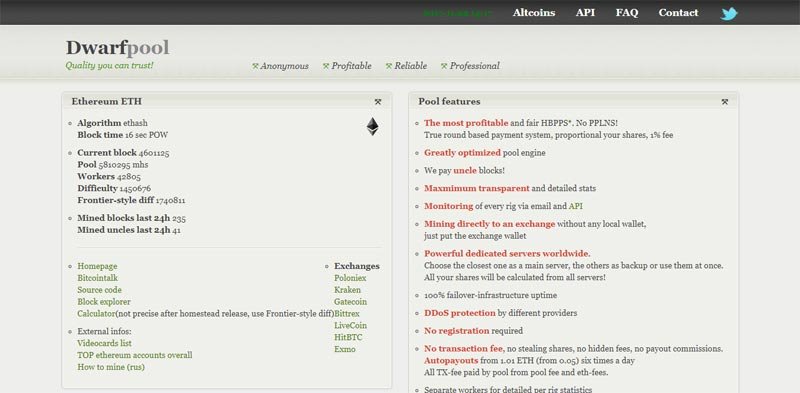Click the 'Quality you can trust!' tagline
Image resolution: width=800 pixels, height=393 pixels.
109,65
